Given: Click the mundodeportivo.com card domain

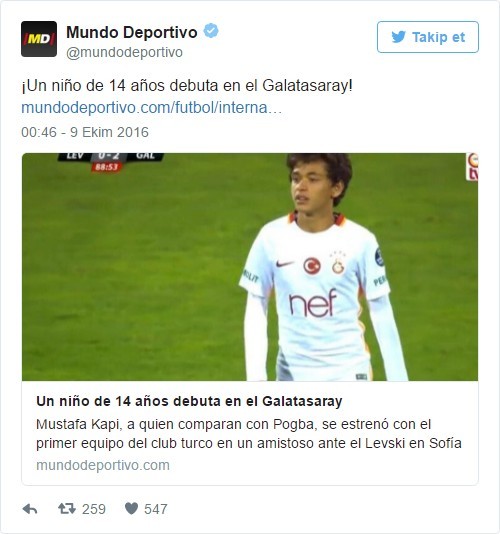Looking at the screenshot, I should (103, 465).
